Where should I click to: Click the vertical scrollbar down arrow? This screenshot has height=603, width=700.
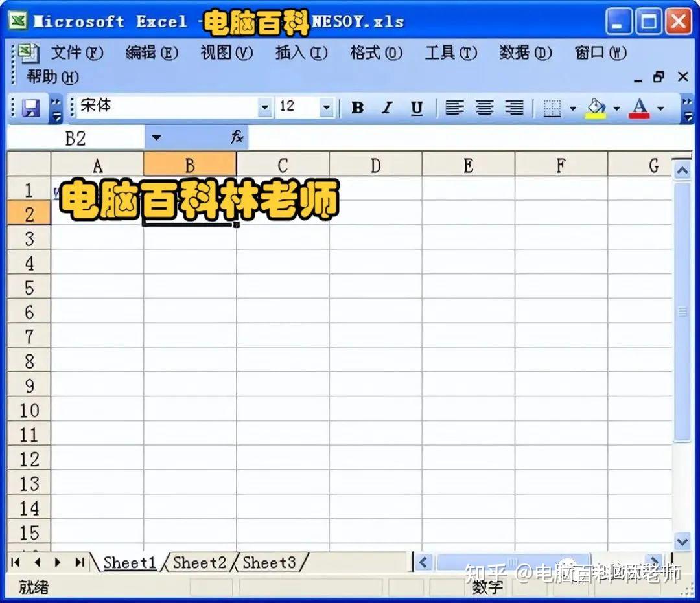(x=682, y=541)
